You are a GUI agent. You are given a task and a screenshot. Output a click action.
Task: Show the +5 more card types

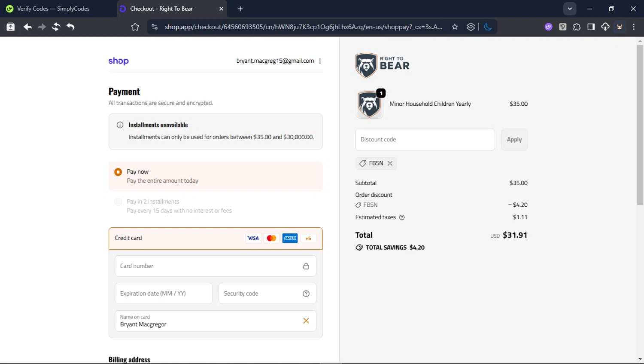[308, 239]
